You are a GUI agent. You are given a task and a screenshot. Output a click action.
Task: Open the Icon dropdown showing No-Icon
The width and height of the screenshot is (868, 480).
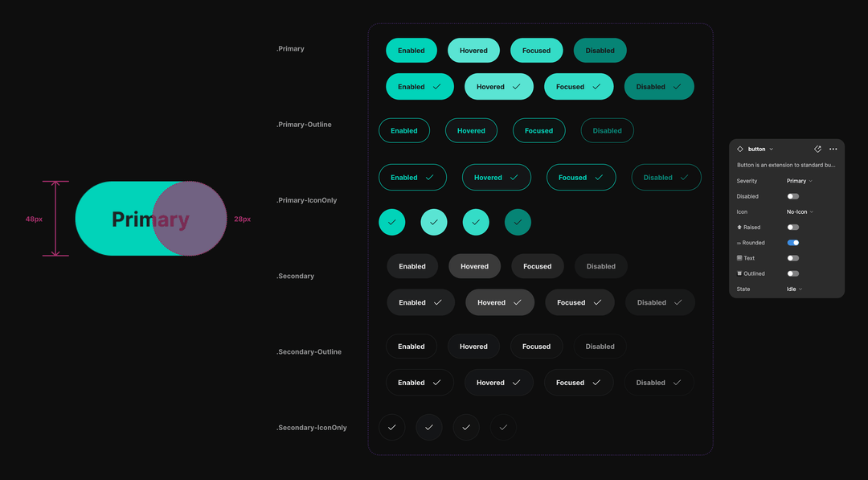800,212
